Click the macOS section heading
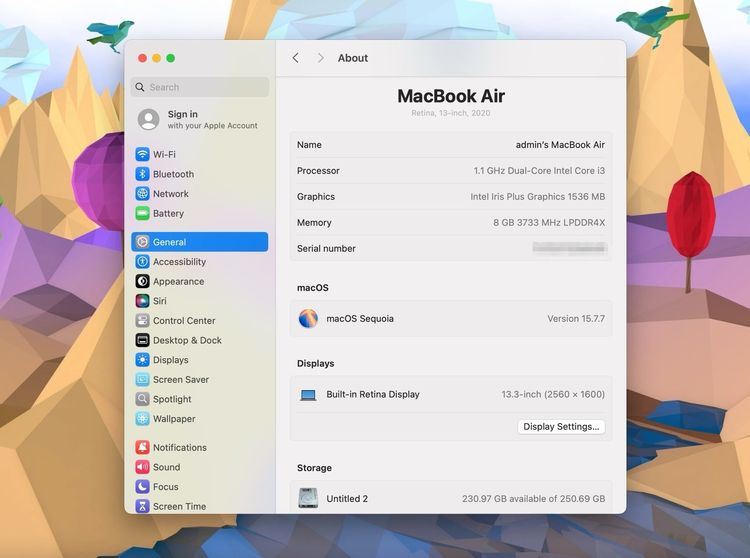This screenshot has height=558, width=750. (x=313, y=288)
